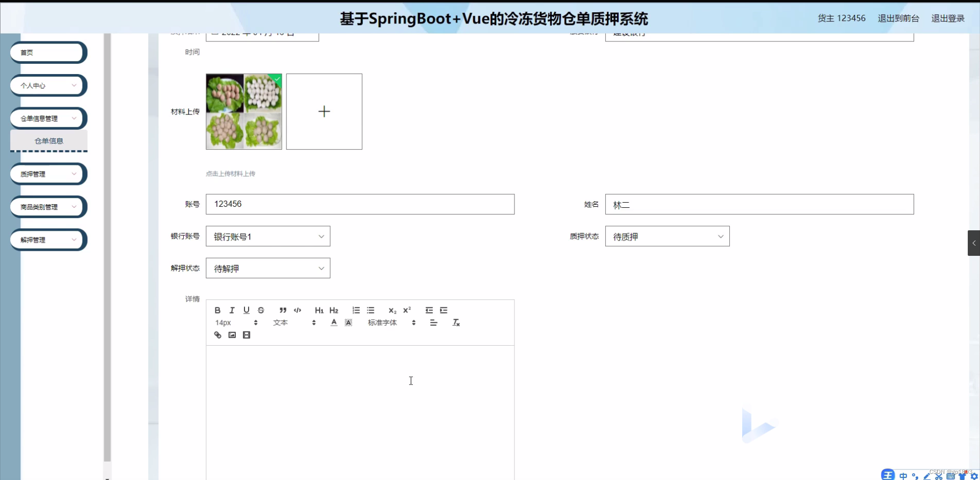Toggle an ordered list in the editor

pos(356,310)
